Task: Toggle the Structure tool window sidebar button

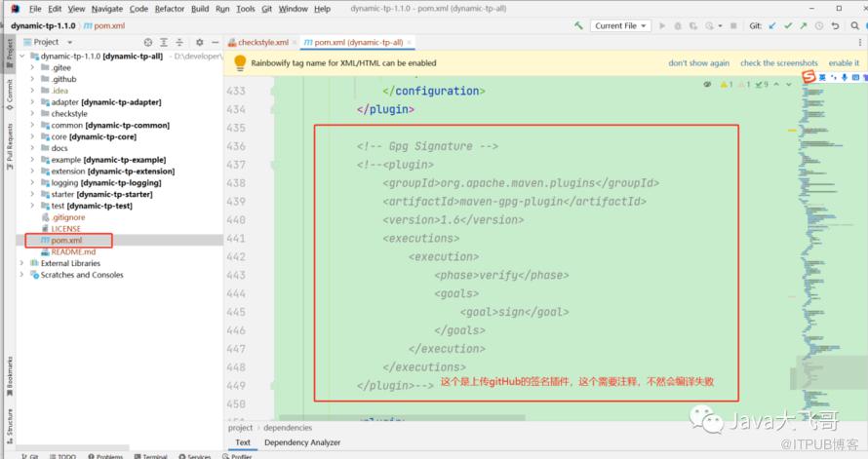Action: click(x=10, y=423)
